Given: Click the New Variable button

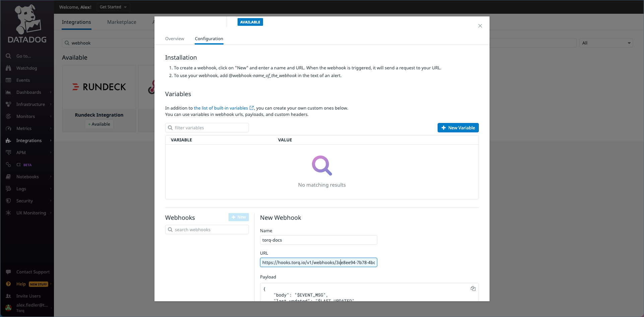Looking at the screenshot, I should [x=458, y=128].
